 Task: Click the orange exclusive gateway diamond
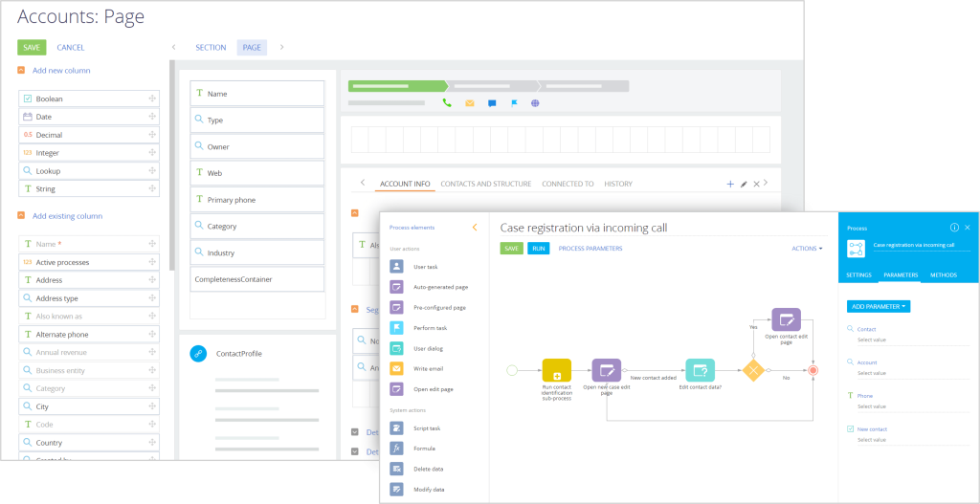tap(754, 370)
